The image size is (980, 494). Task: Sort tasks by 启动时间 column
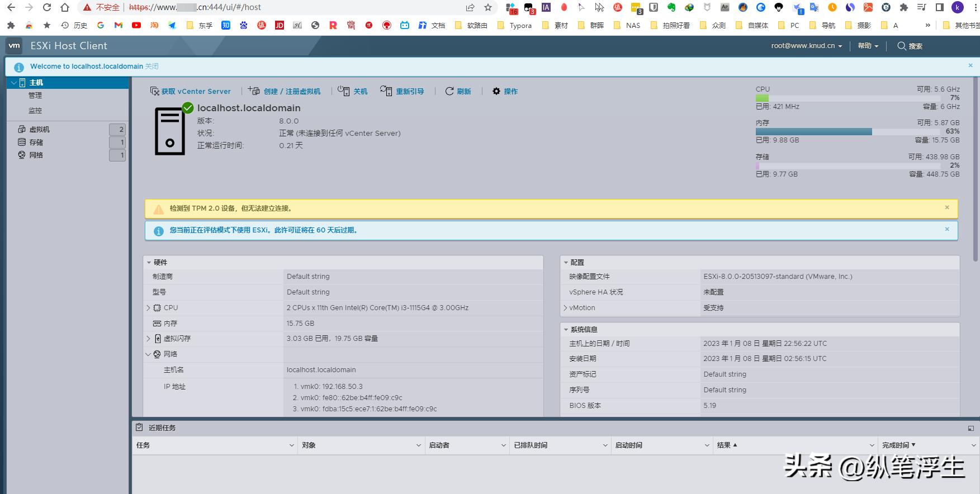tap(628, 445)
